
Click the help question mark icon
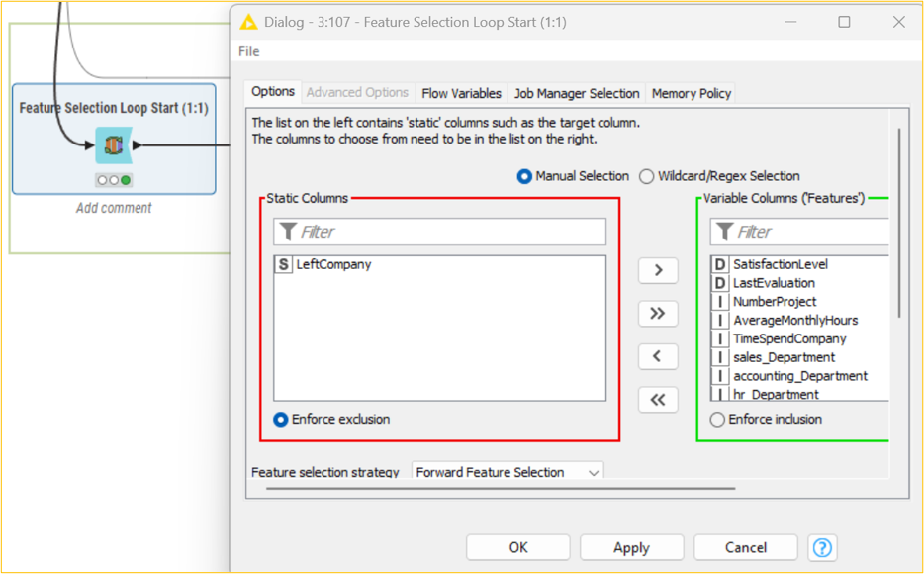(x=822, y=548)
